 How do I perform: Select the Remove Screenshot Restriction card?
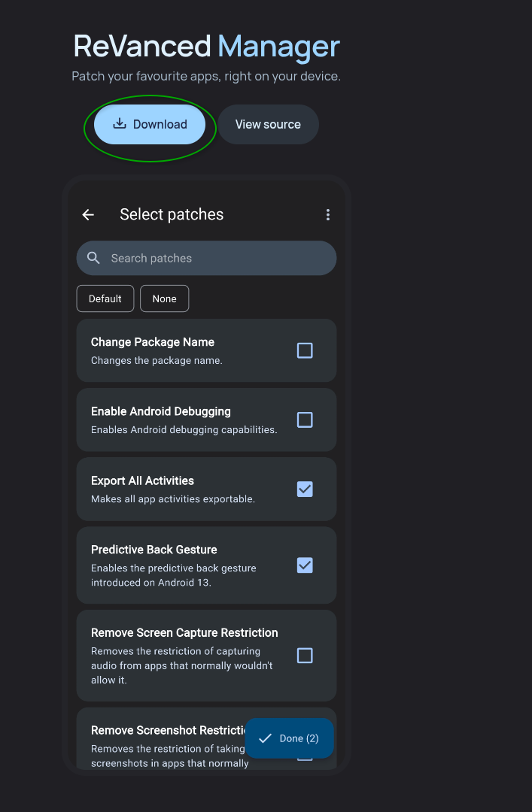tap(206, 739)
